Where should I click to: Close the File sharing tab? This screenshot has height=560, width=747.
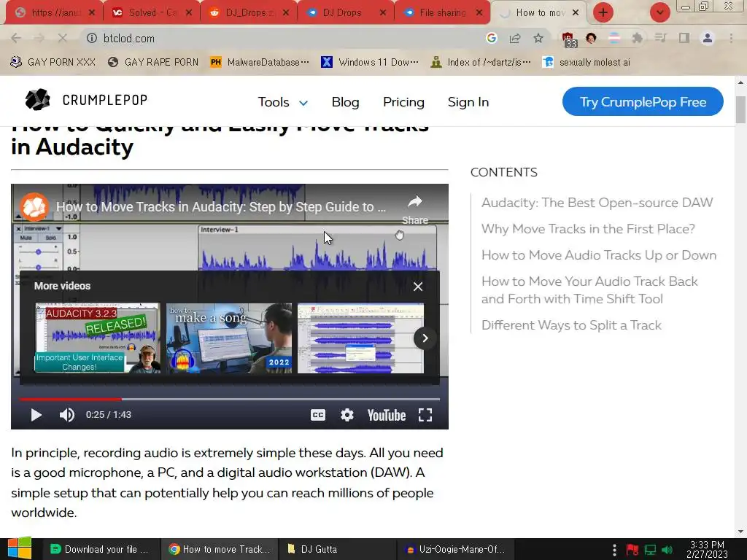[x=479, y=12]
